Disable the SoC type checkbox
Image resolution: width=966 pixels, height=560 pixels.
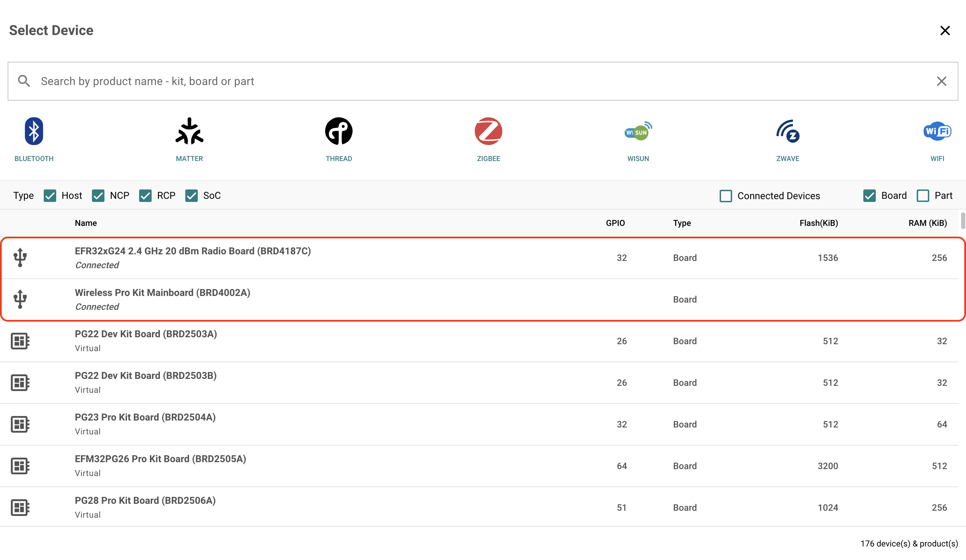pos(191,196)
